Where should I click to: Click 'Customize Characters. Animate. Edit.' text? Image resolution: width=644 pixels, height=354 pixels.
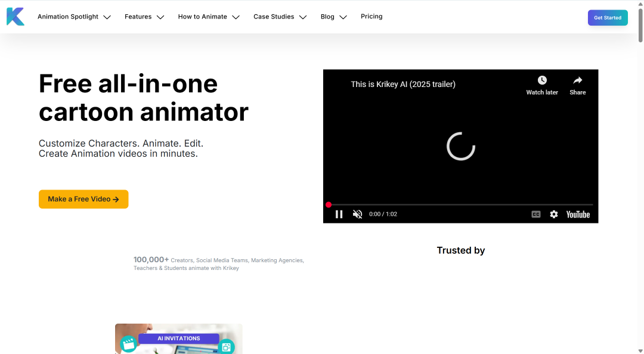[x=120, y=143]
